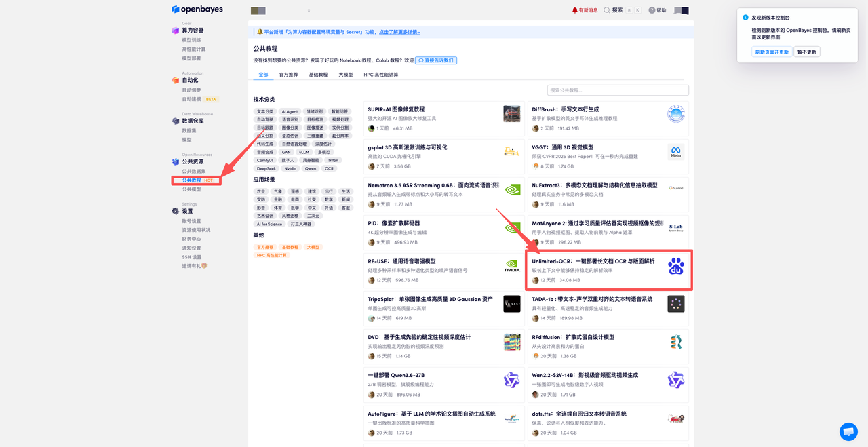Open the chat support bubble icon

pos(848,431)
